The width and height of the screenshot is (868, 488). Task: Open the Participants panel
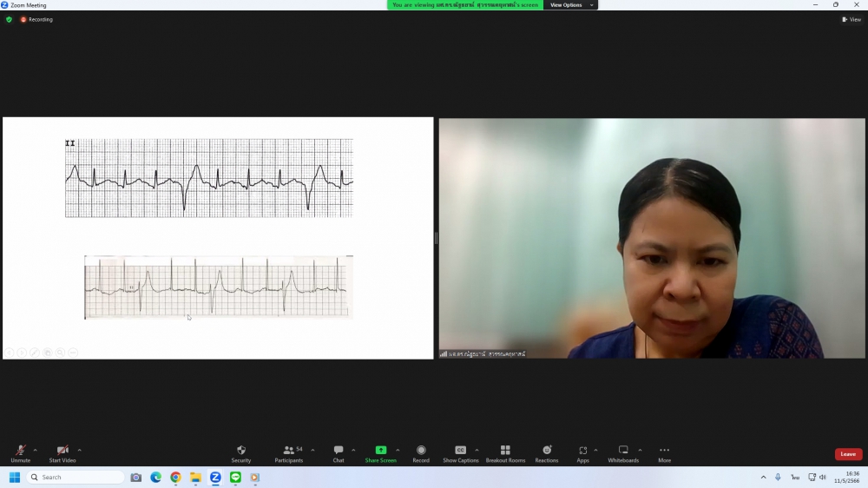(289, 453)
